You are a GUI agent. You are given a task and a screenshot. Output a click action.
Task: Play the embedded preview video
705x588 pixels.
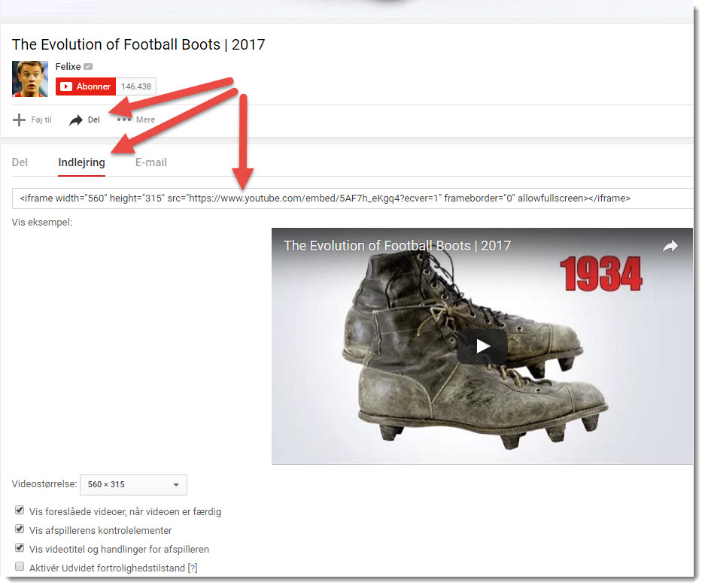tap(482, 346)
